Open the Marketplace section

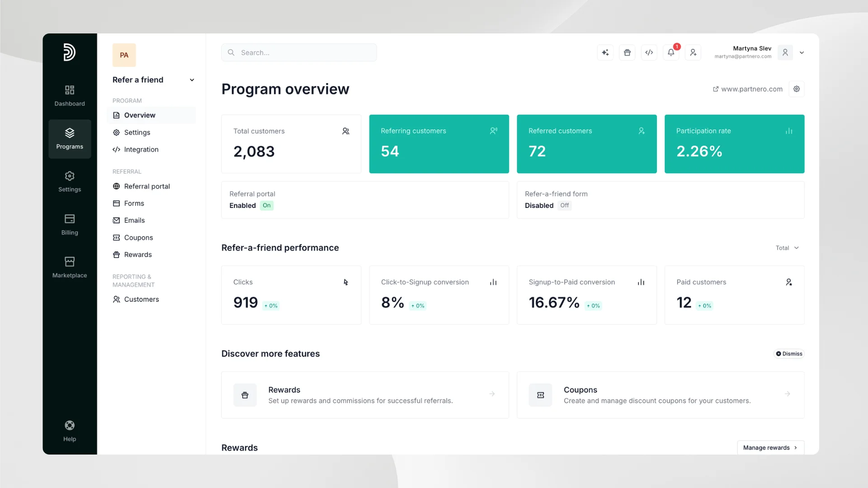tap(70, 267)
